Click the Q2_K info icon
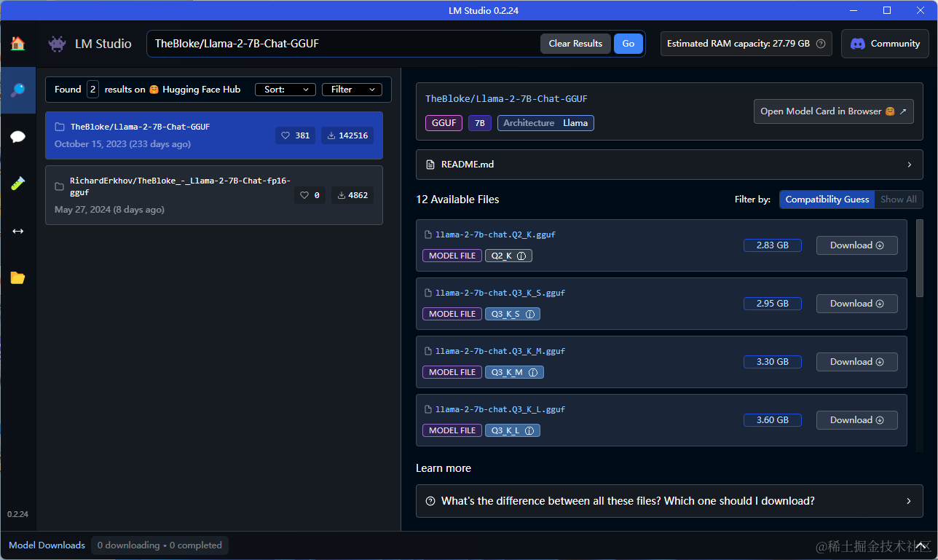The image size is (938, 560). point(521,256)
